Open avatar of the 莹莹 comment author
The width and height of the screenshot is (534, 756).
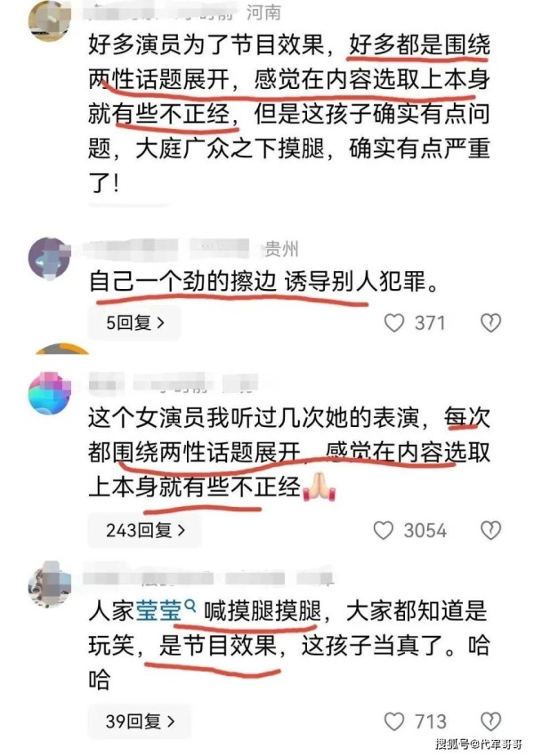[50, 583]
